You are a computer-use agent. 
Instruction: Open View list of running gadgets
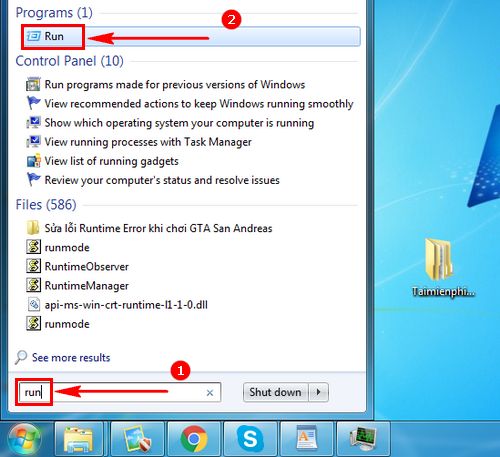coord(112,161)
